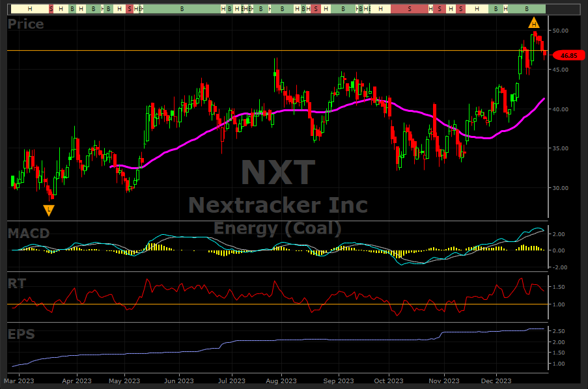Select the Mar 2023 date axis label
The width and height of the screenshot is (588, 389).
tap(20, 379)
